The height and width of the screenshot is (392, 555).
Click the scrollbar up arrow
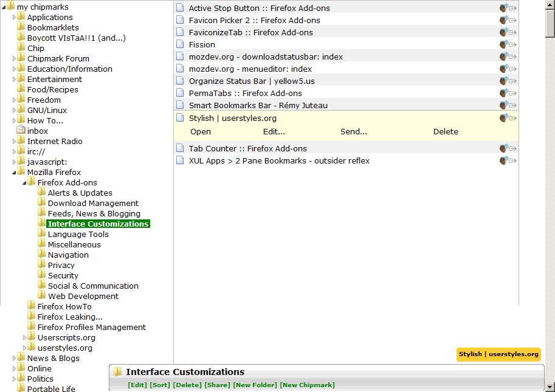pos(550,4)
